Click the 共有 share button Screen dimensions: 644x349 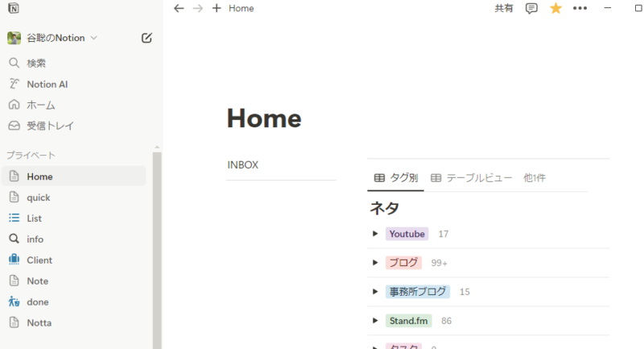(504, 8)
